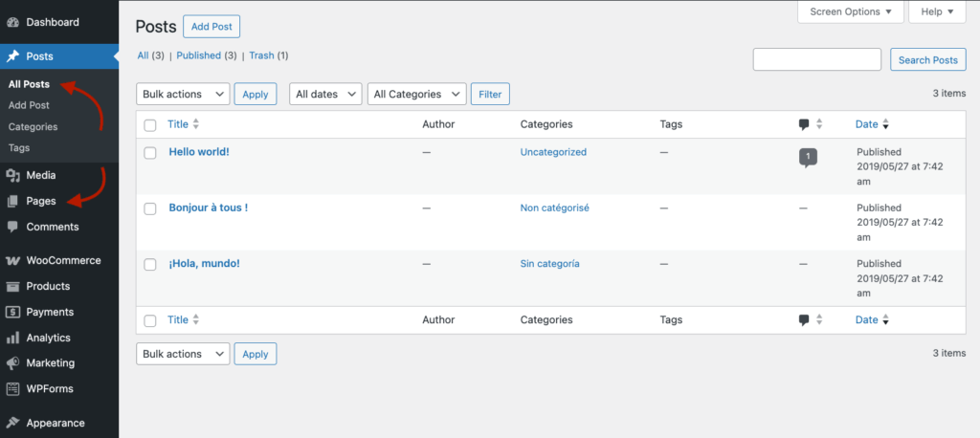
Task: Open the All dates dropdown
Action: pyautogui.click(x=325, y=95)
